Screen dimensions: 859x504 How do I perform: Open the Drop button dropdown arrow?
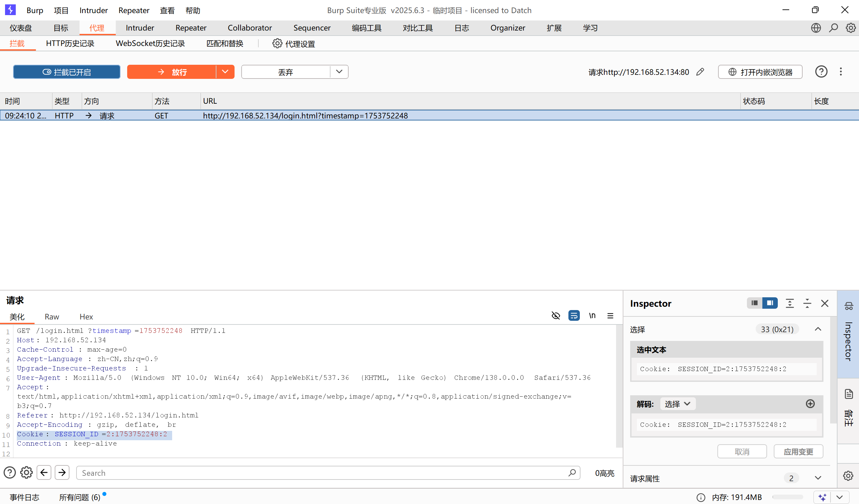339,72
